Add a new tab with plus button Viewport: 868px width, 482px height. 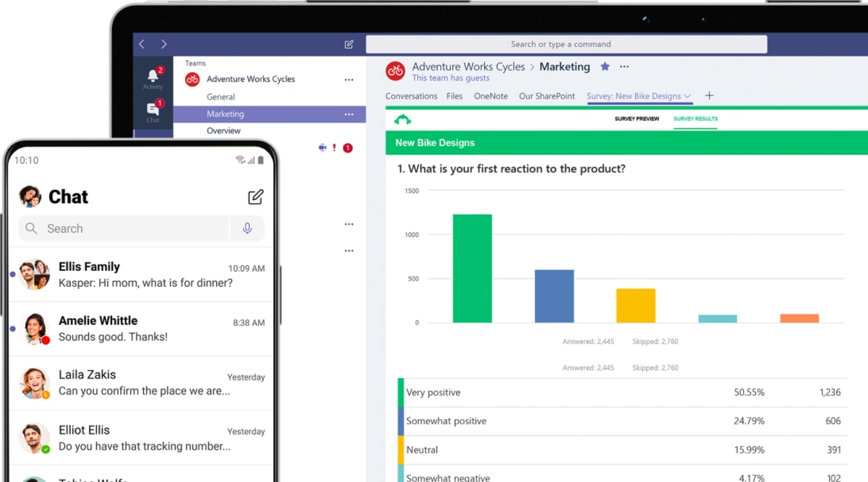tap(709, 95)
